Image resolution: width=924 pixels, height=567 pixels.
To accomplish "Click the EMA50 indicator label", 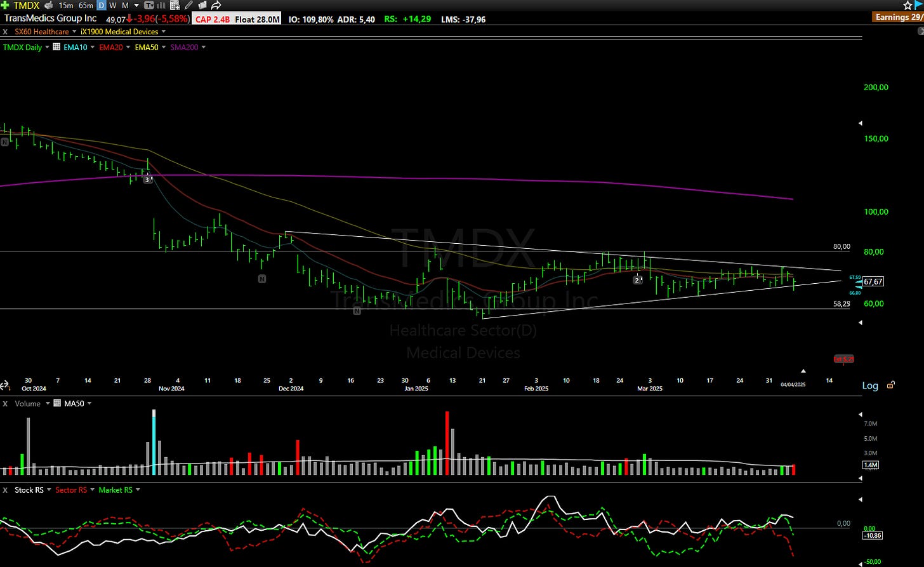I will tap(147, 47).
